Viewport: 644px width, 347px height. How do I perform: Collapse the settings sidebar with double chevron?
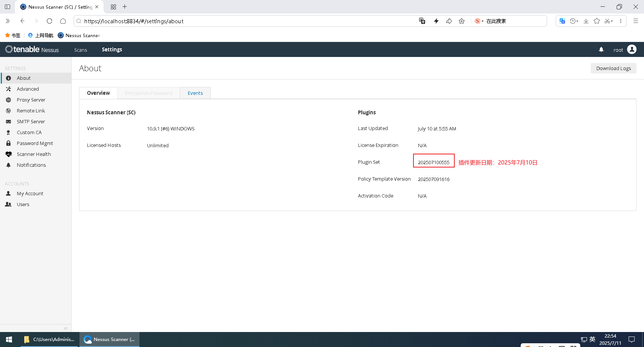(66, 328)
